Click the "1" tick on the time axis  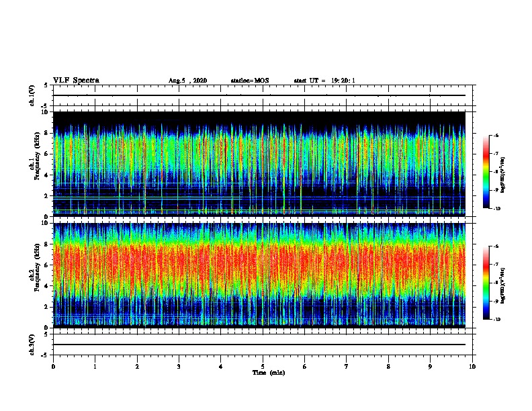(95, 367)
